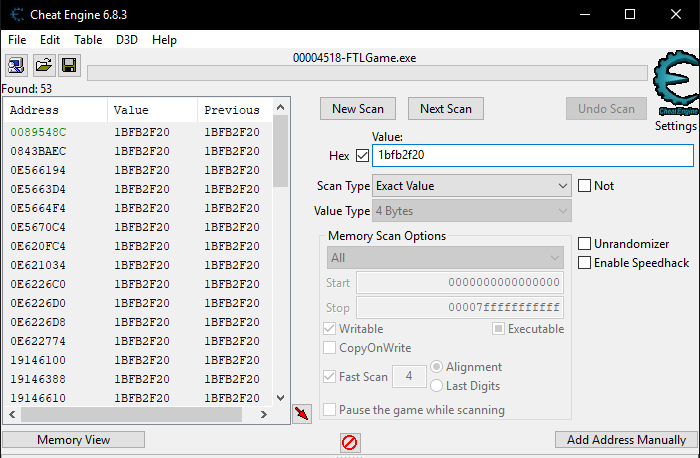
Task: Click results list scroll left arrow
Action: point(12,415)
